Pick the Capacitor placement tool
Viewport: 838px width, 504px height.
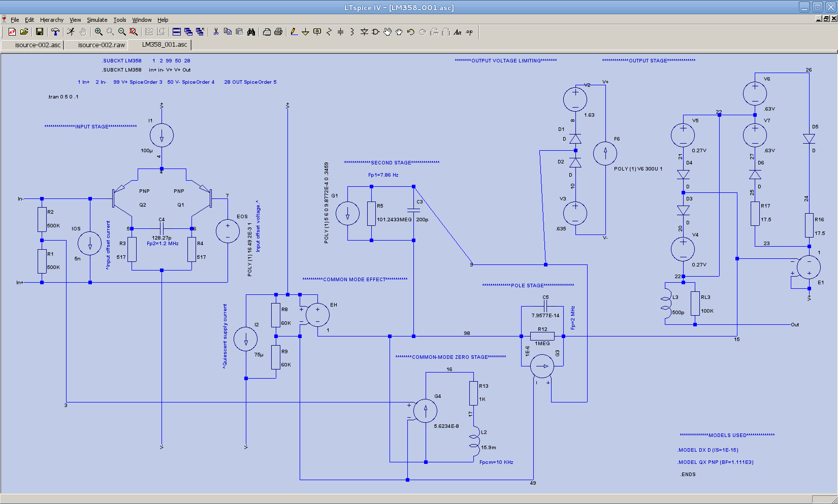point(341,31)
